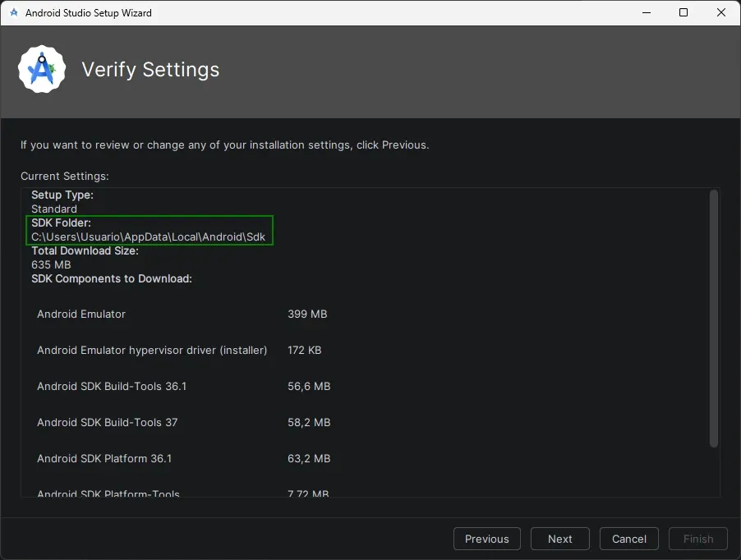741x560 pixels.
Task: Click the review settings instruction sentence
Action: pyautogui.click(x=225, y=145)
